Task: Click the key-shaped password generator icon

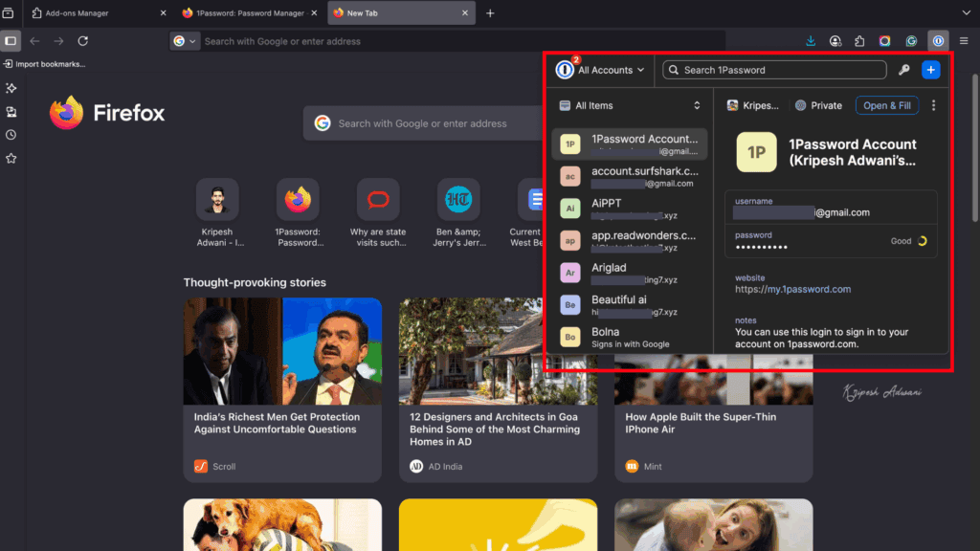Action: point(903,70)
